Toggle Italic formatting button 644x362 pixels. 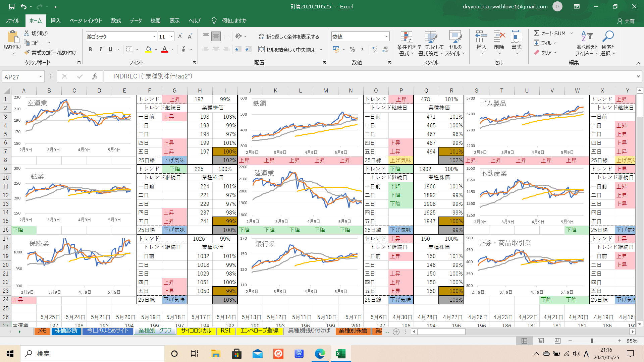pyautogui.click(x=100, y=50)
